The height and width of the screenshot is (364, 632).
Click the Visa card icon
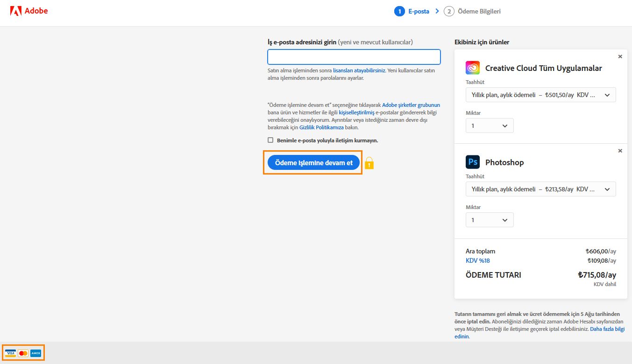coord(10,353)
